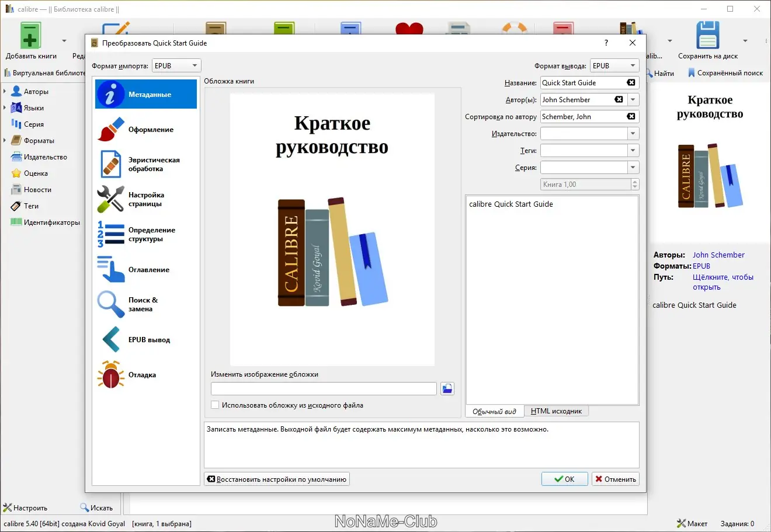Click the OK button

(564, 479)
